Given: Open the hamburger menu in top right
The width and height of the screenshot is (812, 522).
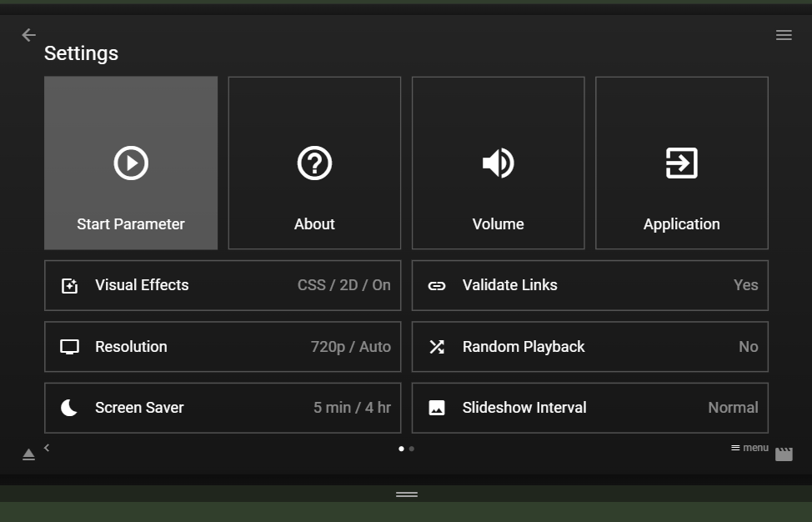Looking at the screenshot, I should (x=784, y=35).
